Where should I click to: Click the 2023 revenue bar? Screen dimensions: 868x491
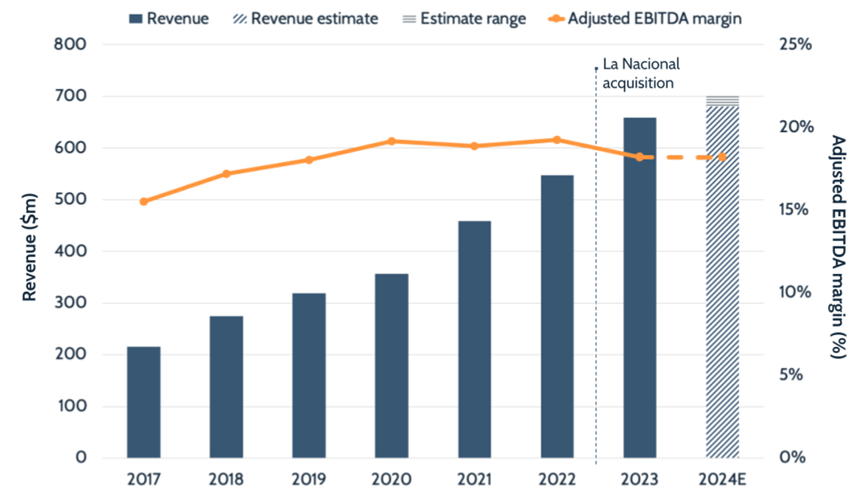pos(639,287)
